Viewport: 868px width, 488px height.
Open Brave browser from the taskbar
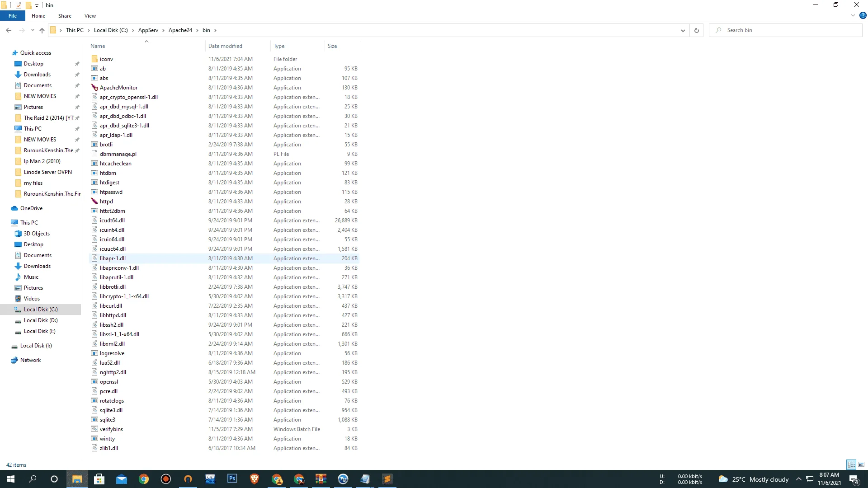click(255, 479)
